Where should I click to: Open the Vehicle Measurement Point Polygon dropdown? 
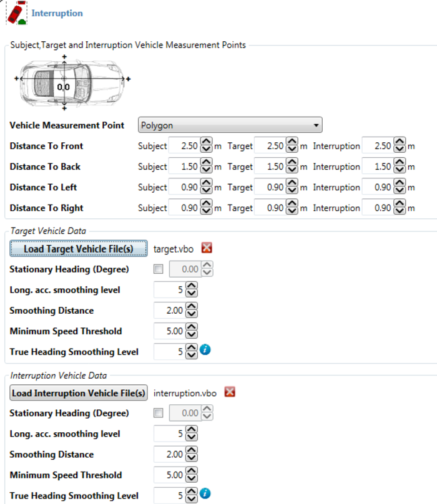[230, 125]
